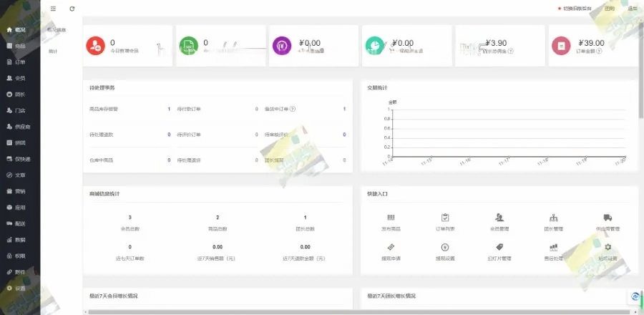Click the help icon beside 订单金额
Image resolution: width=644 pixels, height=315 pixels.
(600, 52)
